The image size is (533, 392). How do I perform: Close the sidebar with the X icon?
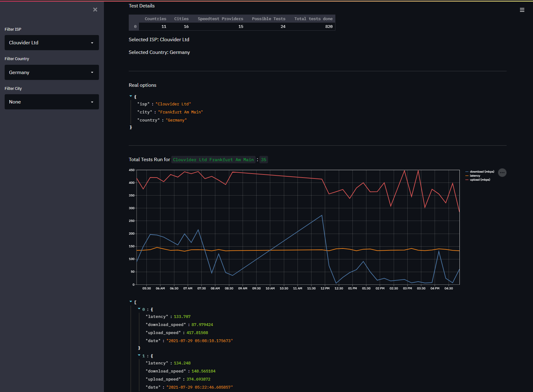pos(95,10)
